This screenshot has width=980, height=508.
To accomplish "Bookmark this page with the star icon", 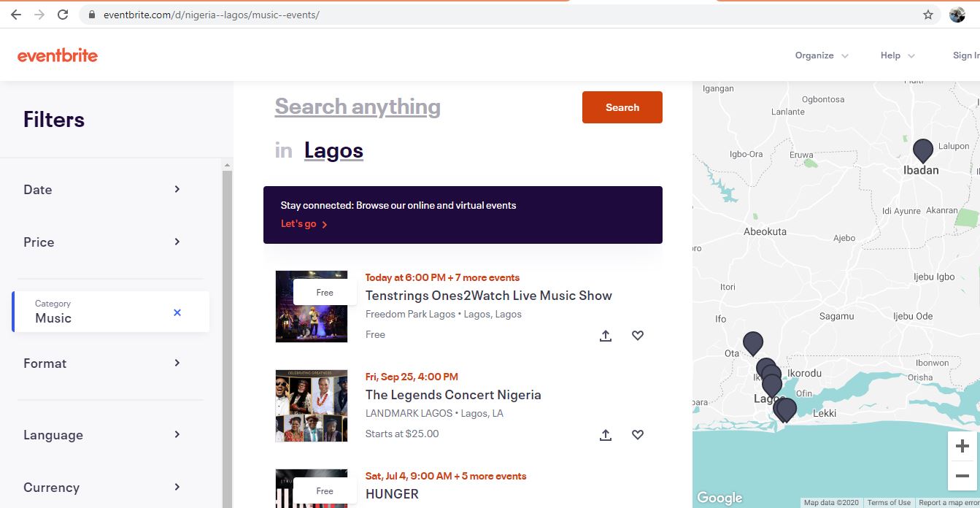I will [x=928, y=15].
